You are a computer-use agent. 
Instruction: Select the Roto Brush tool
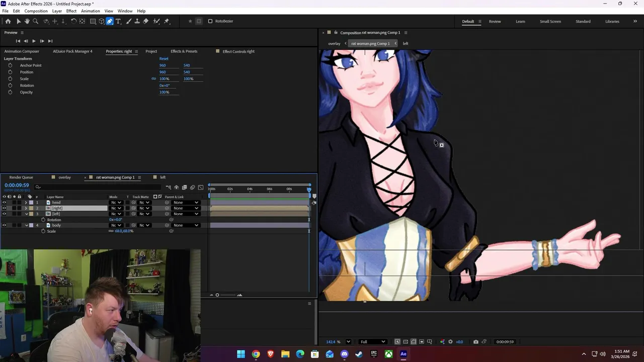coord(156,21)
